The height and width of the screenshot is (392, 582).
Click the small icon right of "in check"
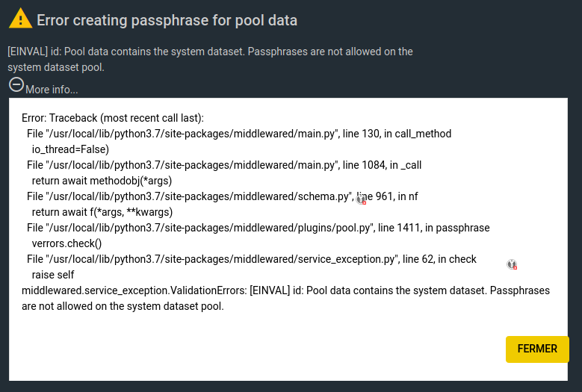click(512, 264)
